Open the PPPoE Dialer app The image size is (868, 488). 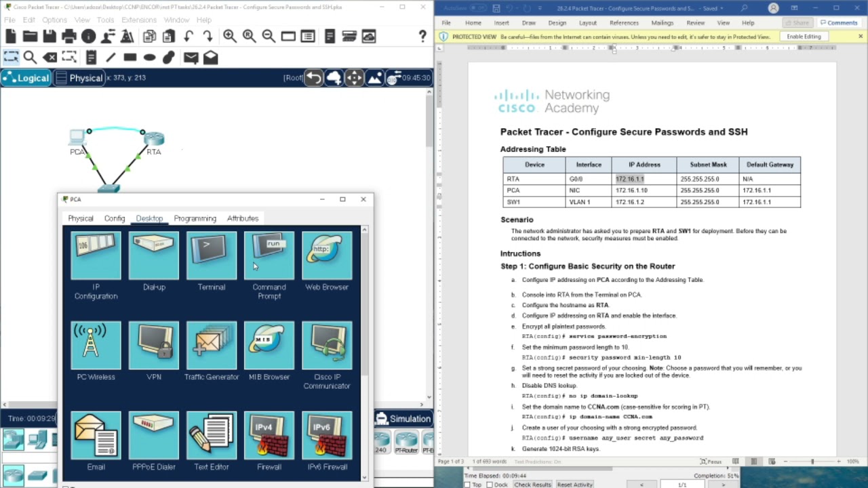coord(154,435)
